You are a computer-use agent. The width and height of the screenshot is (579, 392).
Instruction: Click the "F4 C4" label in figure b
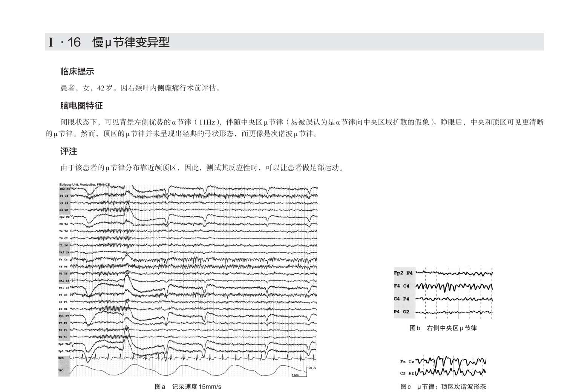402,286
